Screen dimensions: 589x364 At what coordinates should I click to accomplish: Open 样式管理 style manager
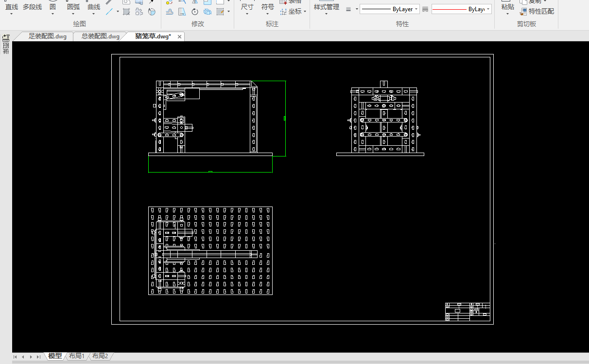point(326,7)
